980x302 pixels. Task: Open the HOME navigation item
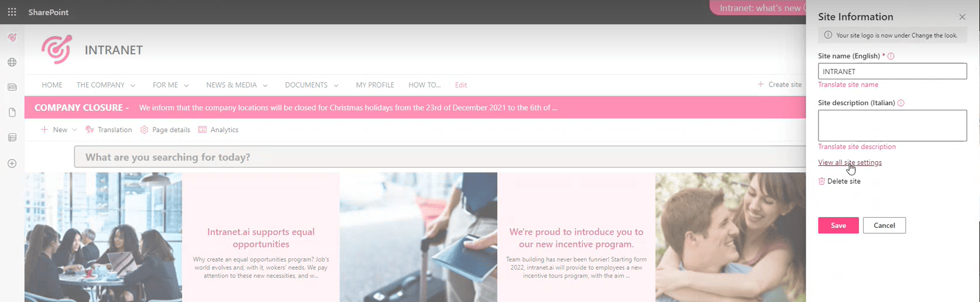pos(51,85)
